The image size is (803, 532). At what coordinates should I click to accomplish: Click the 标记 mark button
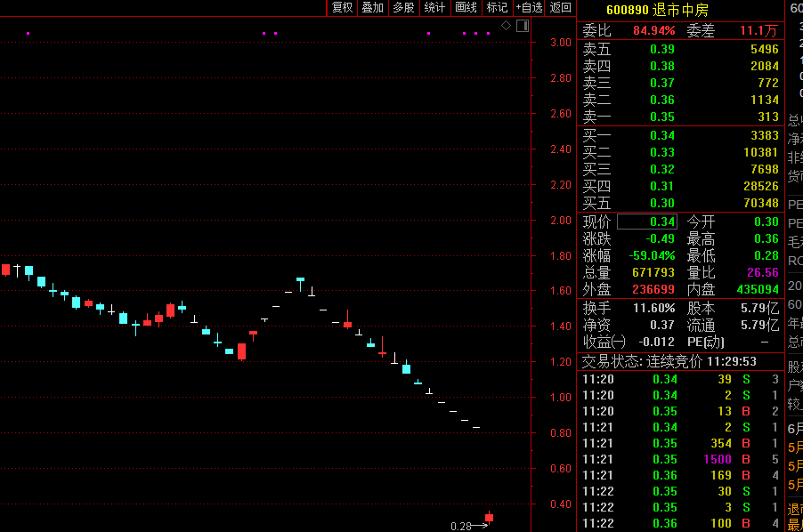(497, 8)
